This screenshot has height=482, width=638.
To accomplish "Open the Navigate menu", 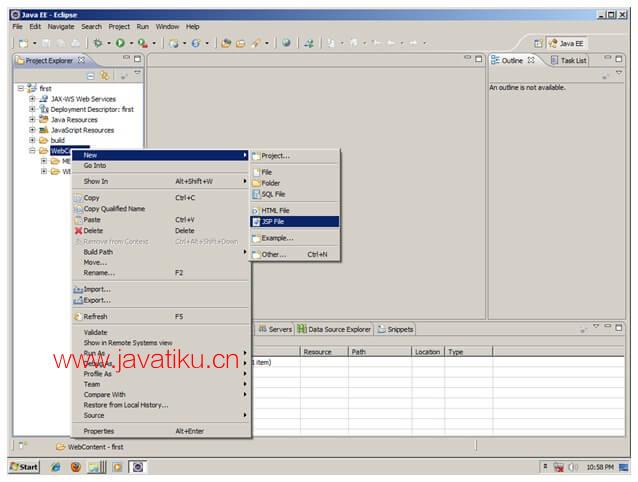I will tap(61, 27).
